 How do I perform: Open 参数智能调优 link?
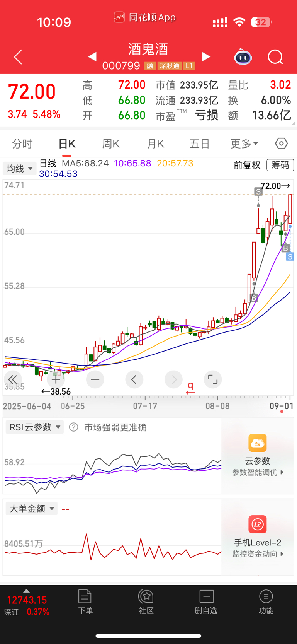258,472
